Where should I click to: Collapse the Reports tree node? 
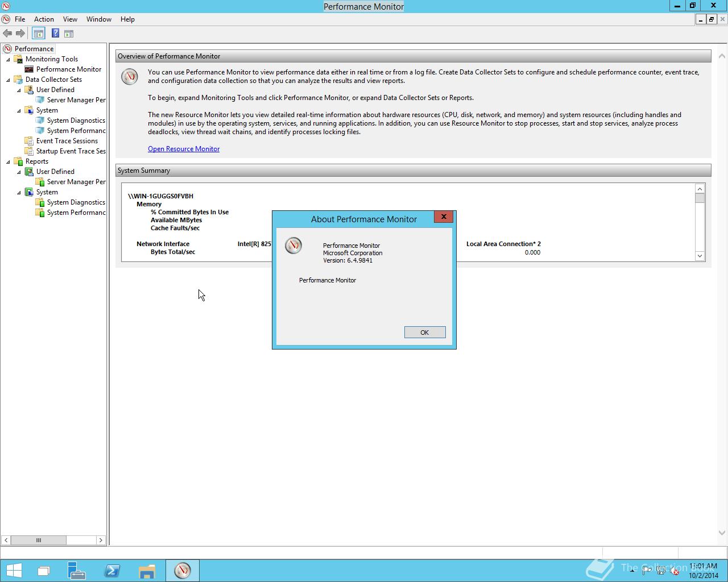[x=8, y=162]
